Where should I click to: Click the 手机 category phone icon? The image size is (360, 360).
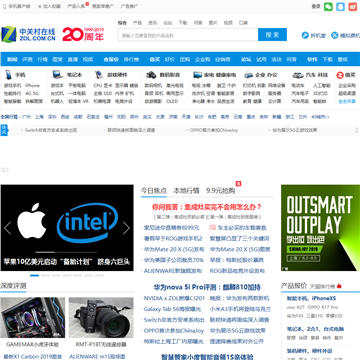[x=9, y=75]
